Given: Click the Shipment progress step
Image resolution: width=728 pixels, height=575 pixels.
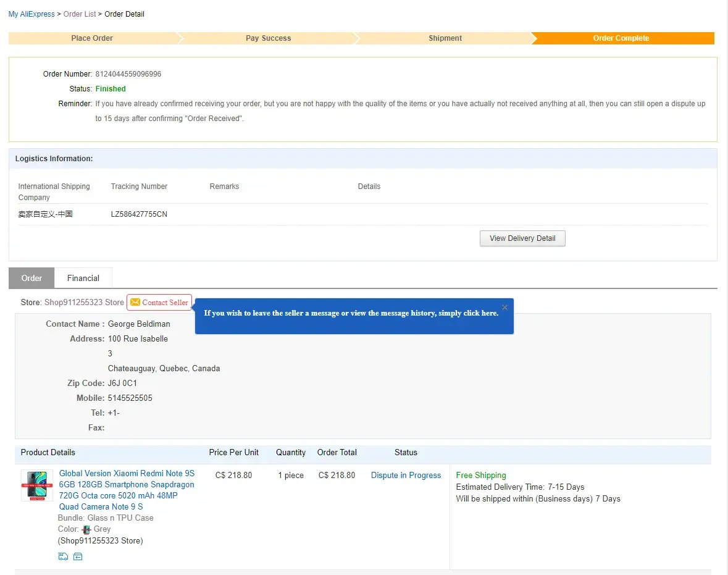Looking at the screenshot, I should [x=445, y=38].
